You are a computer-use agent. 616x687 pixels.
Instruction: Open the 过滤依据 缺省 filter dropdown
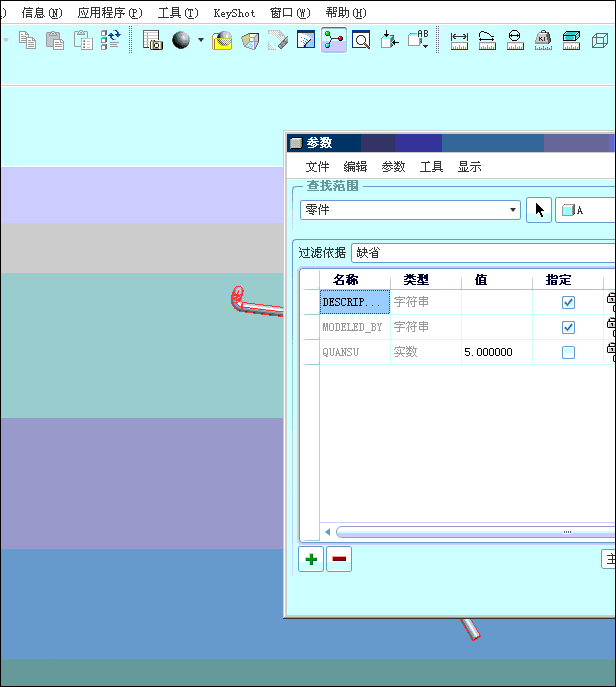coord(483,253)
